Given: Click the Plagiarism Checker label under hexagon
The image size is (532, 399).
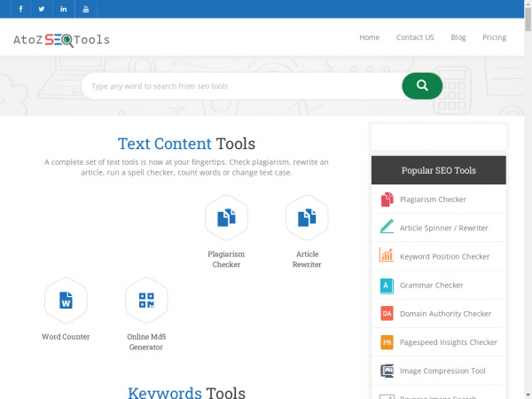Looking at the screenshot, I should coord(226,259).
